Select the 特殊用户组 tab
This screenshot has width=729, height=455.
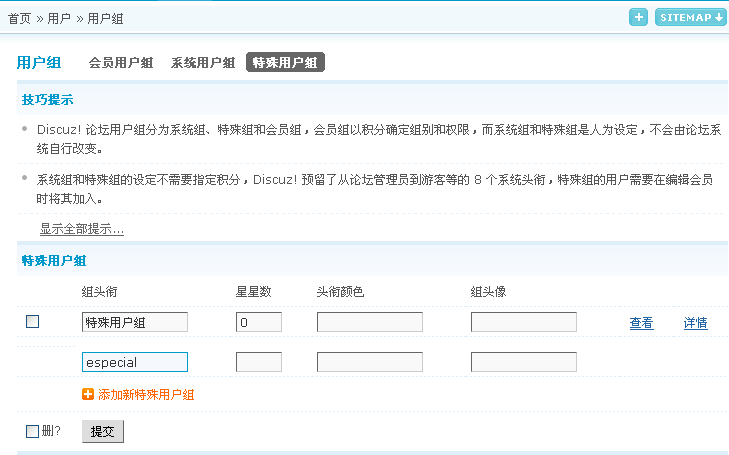pyautogui.click(x=285, y=62)
